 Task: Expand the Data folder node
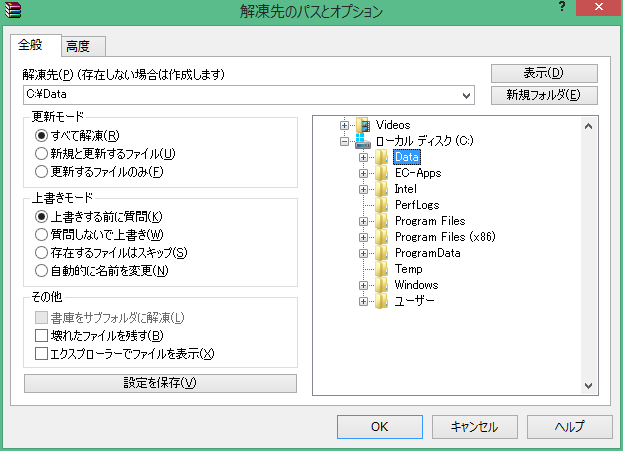coord(363,157)
